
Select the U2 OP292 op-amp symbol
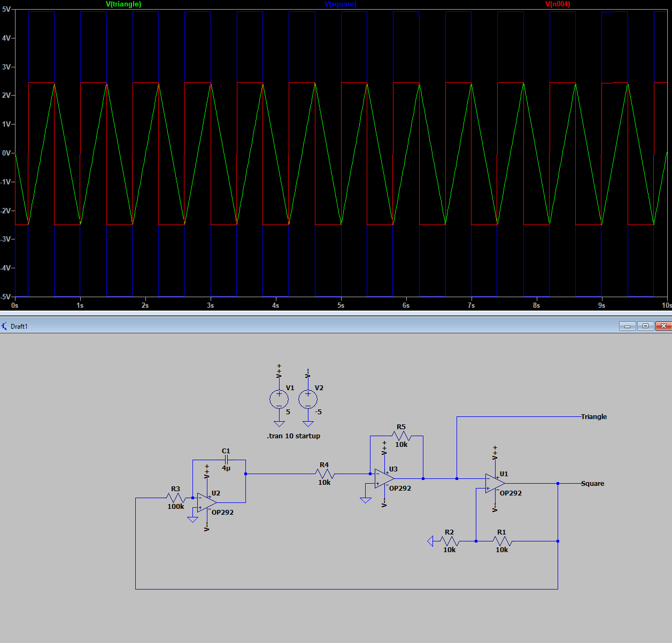(205, 501)
